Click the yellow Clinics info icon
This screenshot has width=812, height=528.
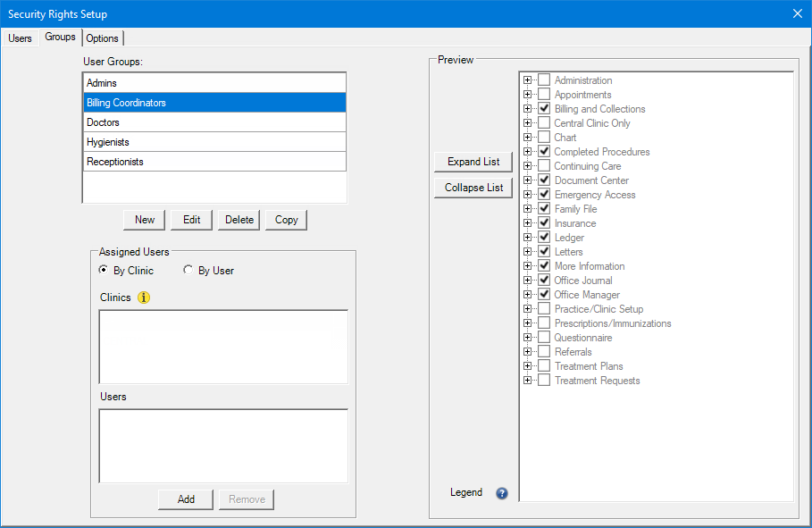pyautogui.click(x=144, y=298)
